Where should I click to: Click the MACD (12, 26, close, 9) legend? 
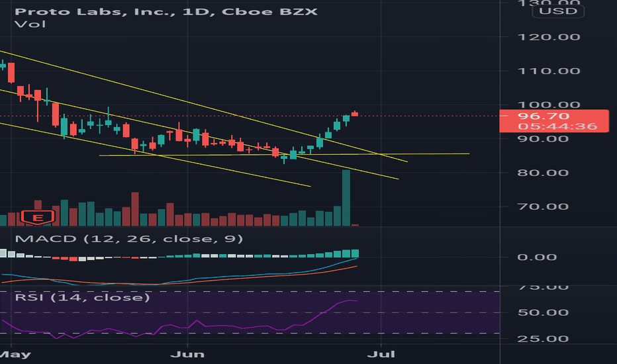pyautogui.click(x=128, y=239)
